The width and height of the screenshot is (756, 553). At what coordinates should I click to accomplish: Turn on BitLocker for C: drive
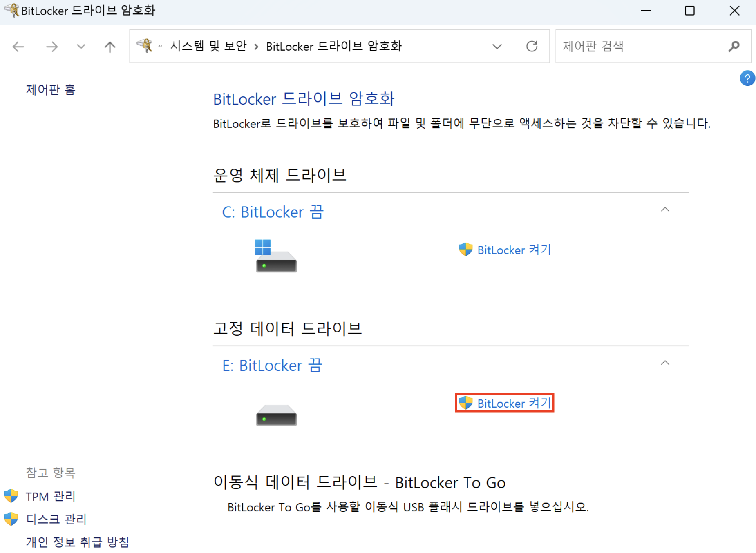[514, 250]
